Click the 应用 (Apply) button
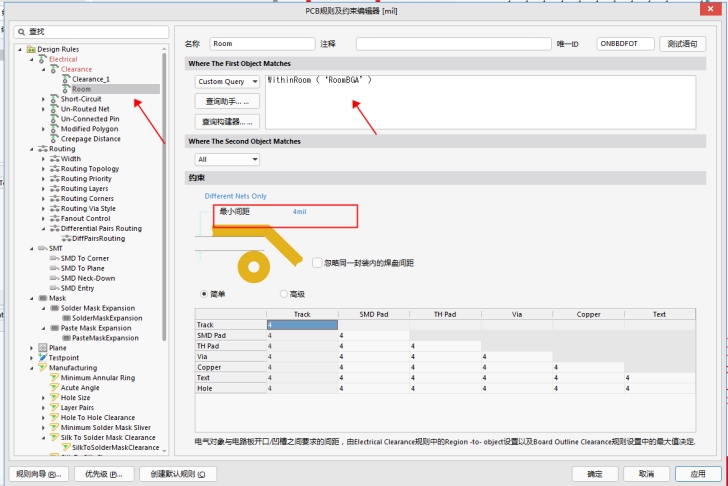 (698, 474)
